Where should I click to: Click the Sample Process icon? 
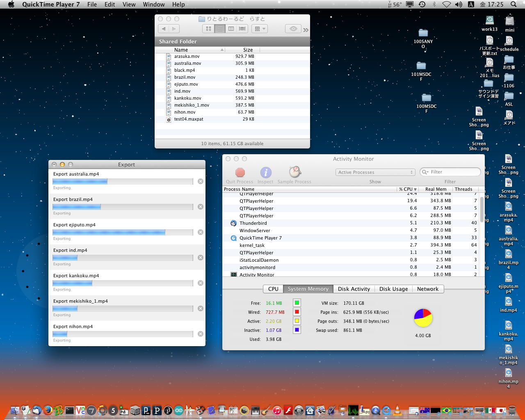point(294,172)
